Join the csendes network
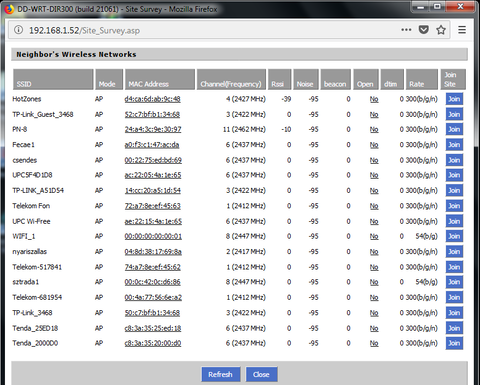Image resolution: width=480 pixels, height=385 pixels. click(454, 160)
